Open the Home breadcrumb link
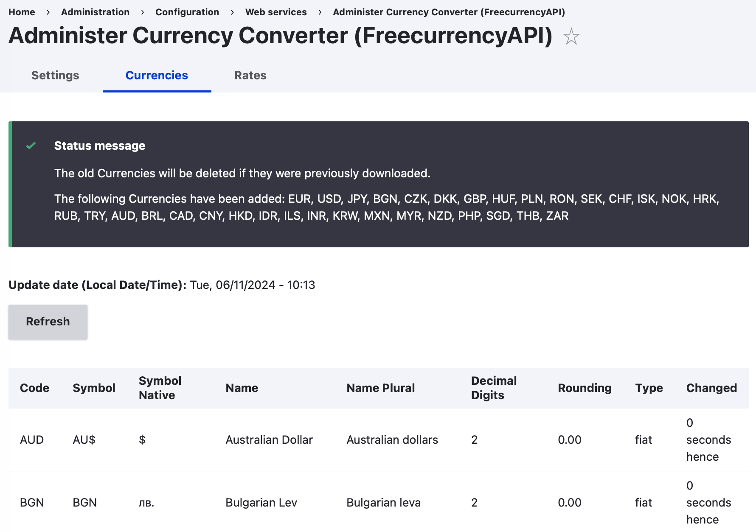Image resolution: width=756 pixels, height=532 pixels. pos(22,12)
